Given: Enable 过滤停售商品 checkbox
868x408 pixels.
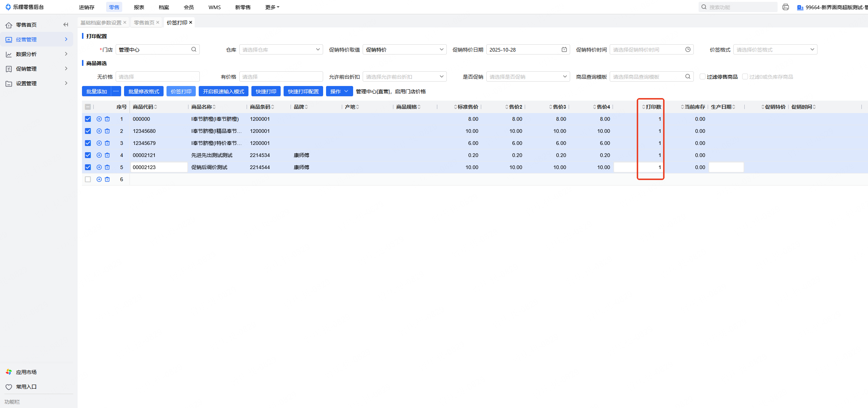Looking at the screenshot, I should click(702, 76).
